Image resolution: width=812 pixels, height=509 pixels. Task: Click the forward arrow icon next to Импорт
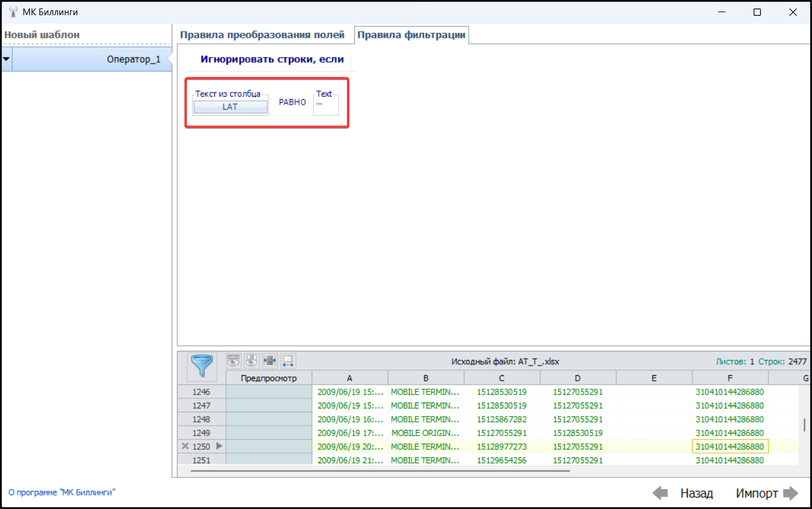pos(791,493)
